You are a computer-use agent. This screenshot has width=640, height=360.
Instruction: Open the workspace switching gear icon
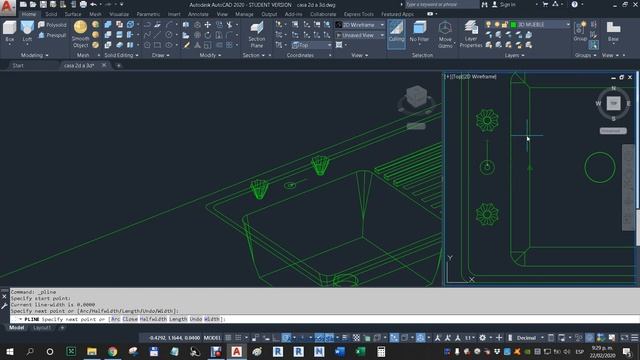pos(482,338)
